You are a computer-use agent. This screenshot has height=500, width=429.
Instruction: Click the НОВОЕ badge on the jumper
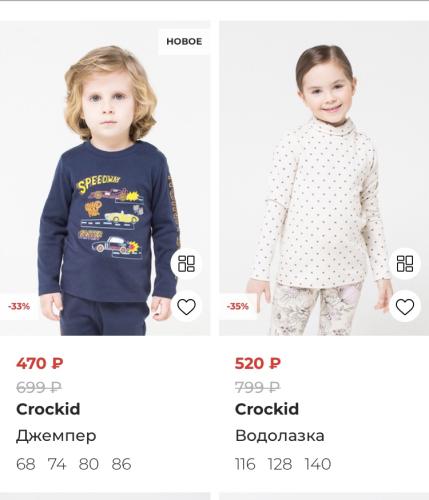[184, 42]
